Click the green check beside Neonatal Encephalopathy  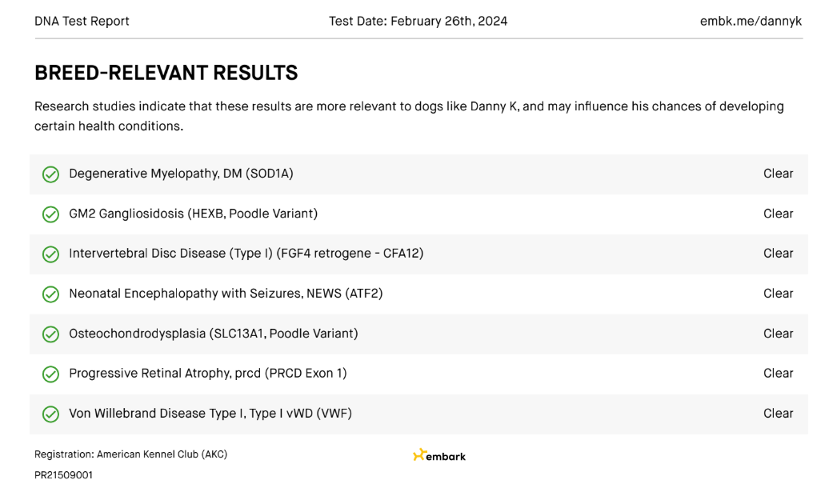coord(50,294)
